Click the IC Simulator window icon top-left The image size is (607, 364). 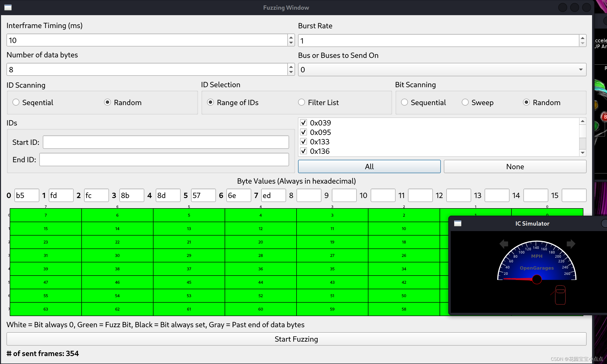[458, 223]
